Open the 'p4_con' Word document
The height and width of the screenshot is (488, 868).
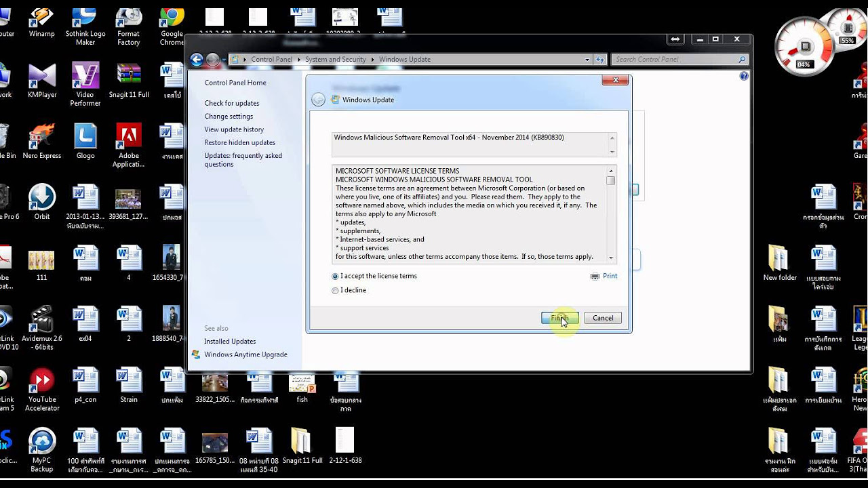point(85,385)
